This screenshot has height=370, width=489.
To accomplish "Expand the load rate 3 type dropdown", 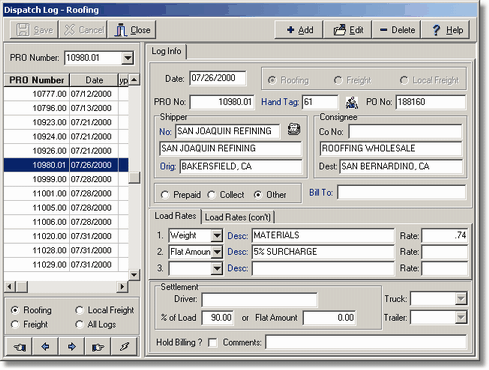I will [217, 268].
